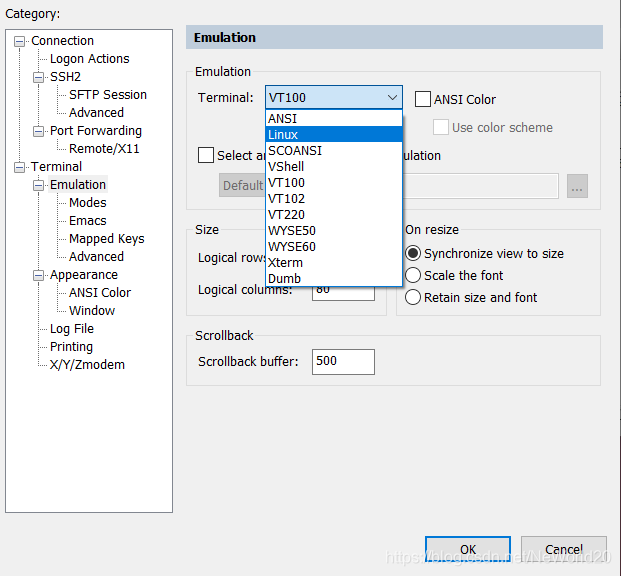
Task: Select Emulation category in tree
Action: [x=78, y=185]
